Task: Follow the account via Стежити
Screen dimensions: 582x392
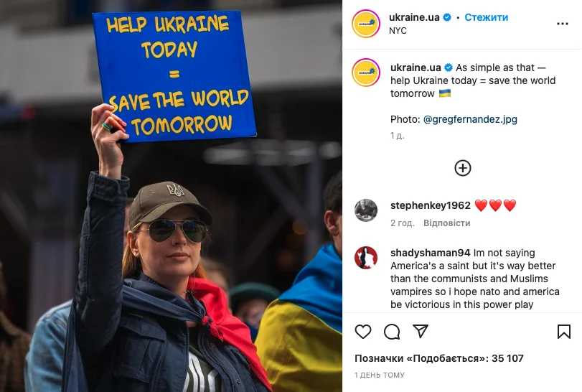Action: tap(487, 17)
